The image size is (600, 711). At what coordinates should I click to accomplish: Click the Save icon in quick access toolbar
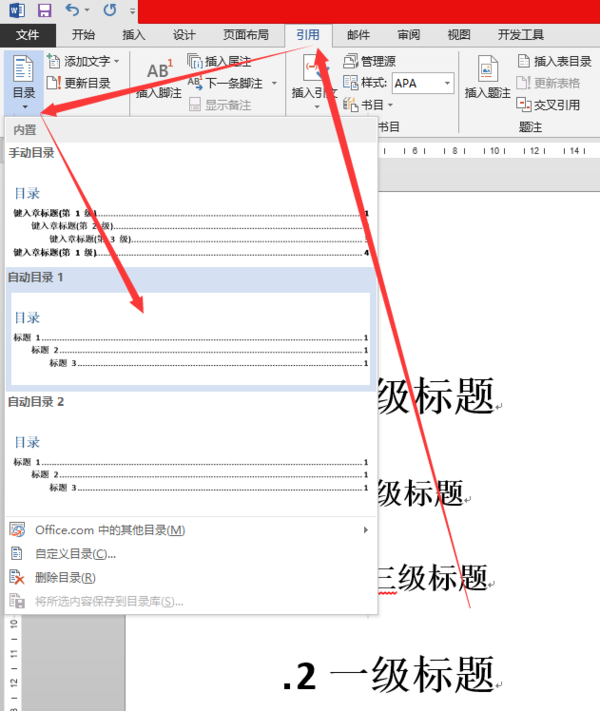click(44, 10)
